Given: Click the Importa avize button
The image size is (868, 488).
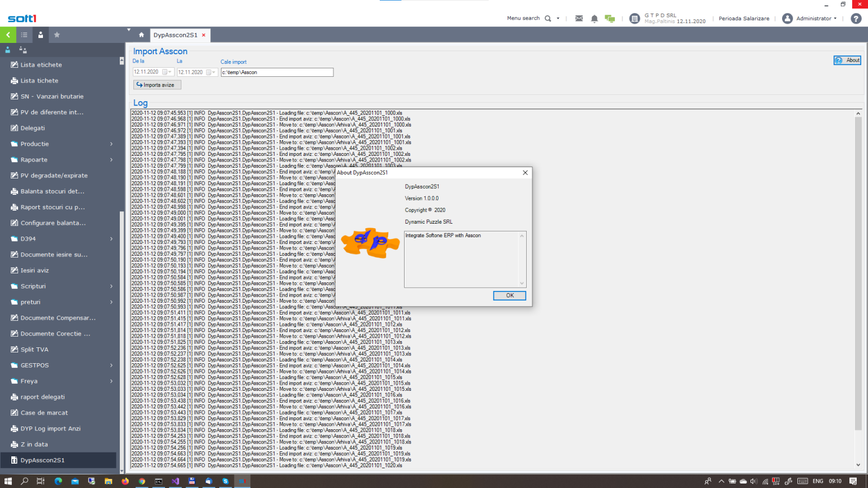Looking at the screenshot, I should click(x=157, y=84).
